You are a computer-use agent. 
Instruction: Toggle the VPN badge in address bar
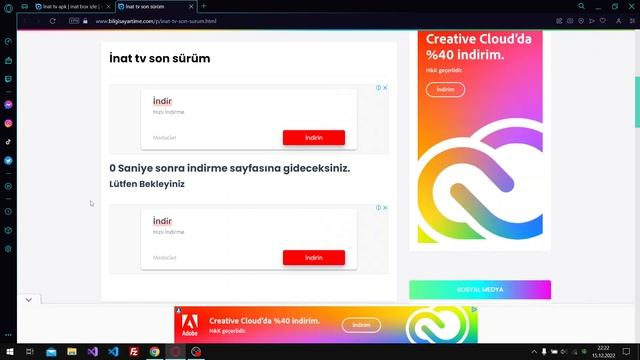[74, 21]
